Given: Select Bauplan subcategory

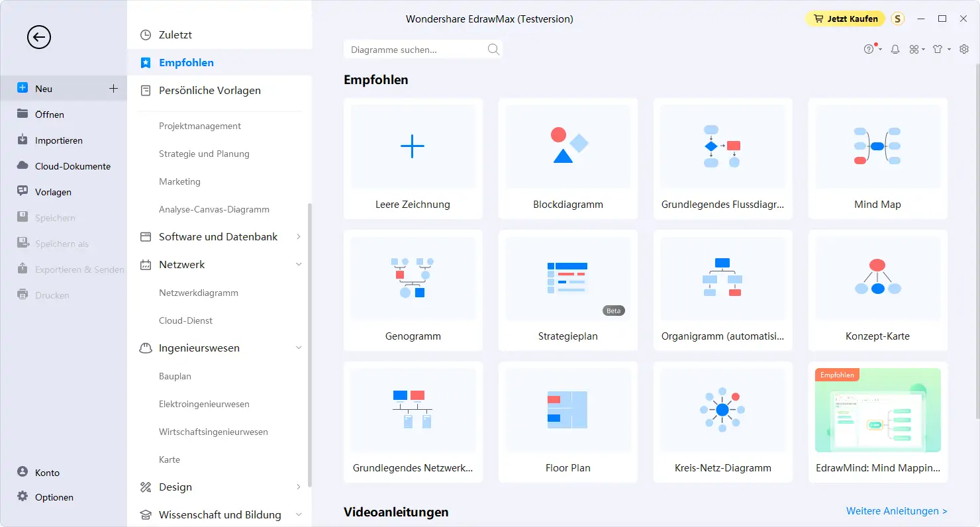Looking at the screenshot, I should [x=175, y=376].
